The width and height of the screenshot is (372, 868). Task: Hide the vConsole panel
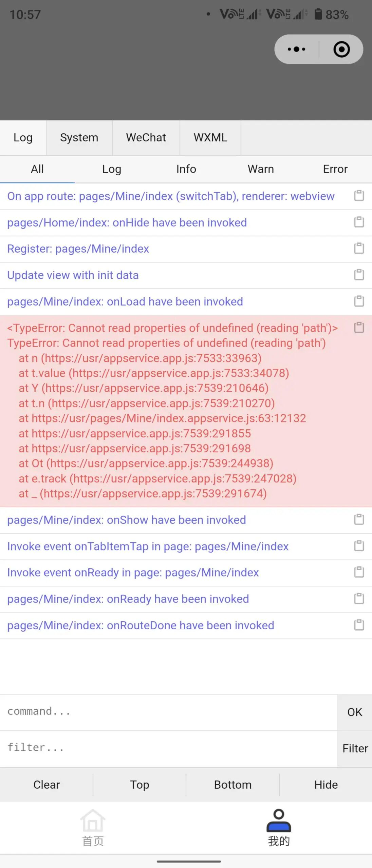coord(326,785)
